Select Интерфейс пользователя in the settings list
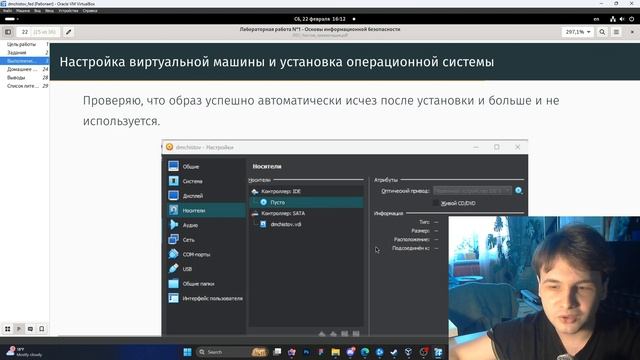This screenshot has width=640, height=360. tap(206, 298)
